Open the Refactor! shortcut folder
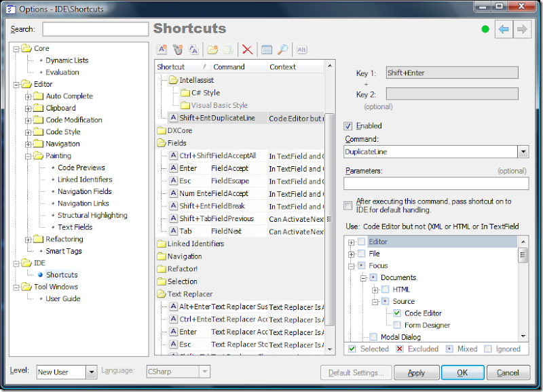 pos(177,269)
